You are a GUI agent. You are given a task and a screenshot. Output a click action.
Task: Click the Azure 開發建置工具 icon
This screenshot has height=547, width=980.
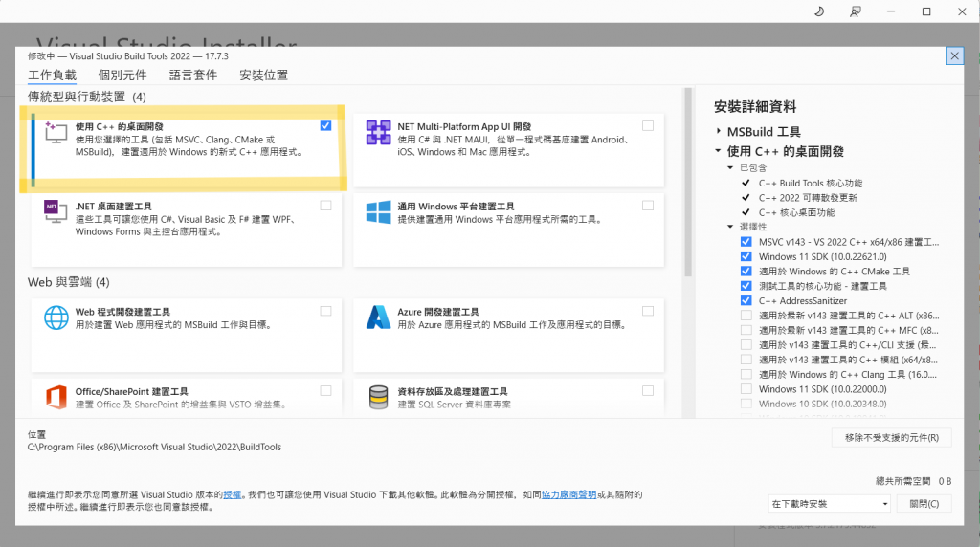tap(378, 317)
